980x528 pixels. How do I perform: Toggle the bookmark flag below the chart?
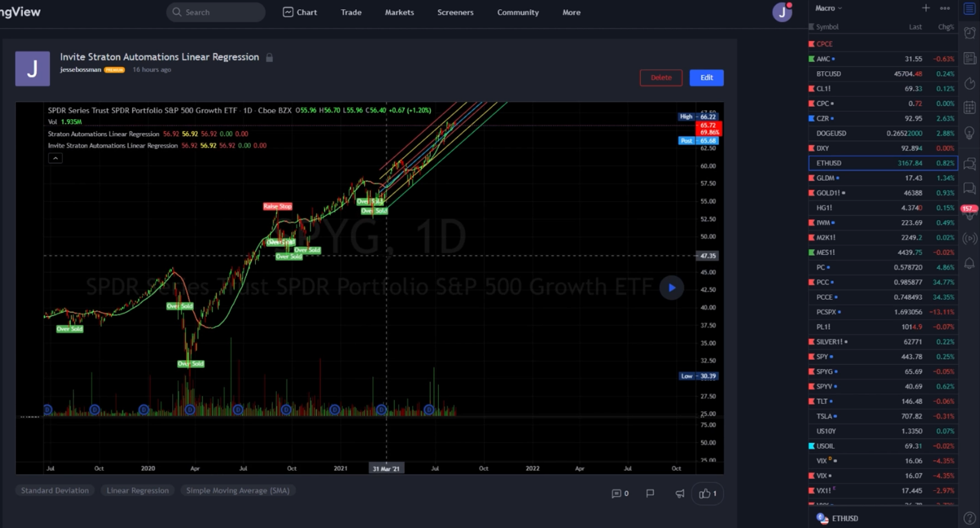650,494
